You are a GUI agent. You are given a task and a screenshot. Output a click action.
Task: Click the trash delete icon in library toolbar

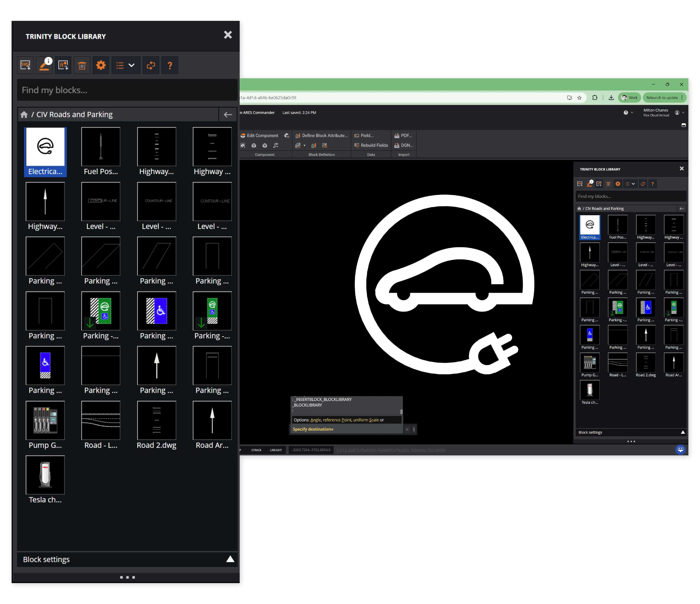(82, 65)
